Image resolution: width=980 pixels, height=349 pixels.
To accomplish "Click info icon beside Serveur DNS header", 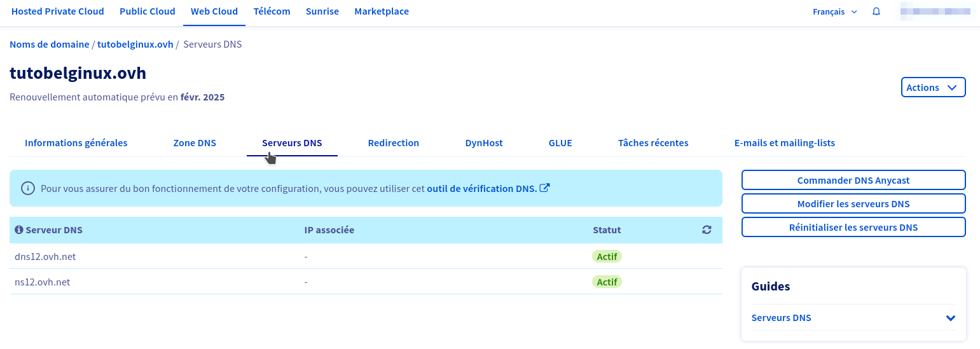I will [x=19, y=229].
